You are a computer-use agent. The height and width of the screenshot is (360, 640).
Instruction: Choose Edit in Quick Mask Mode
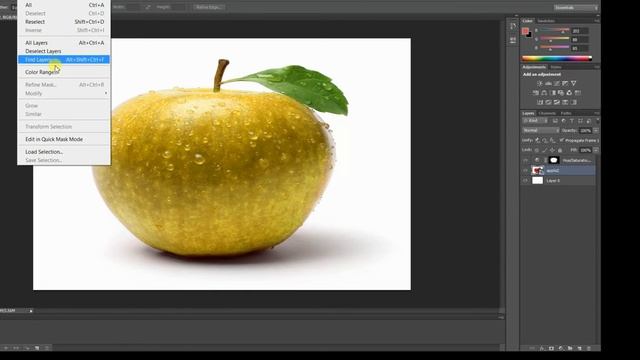[x=64, y=139]
